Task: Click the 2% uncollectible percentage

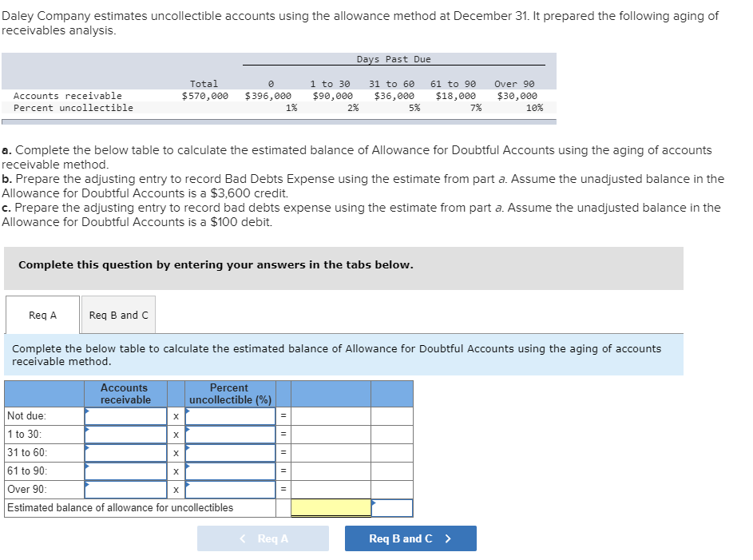Action: pyautogui.click(x=353, y=108)
